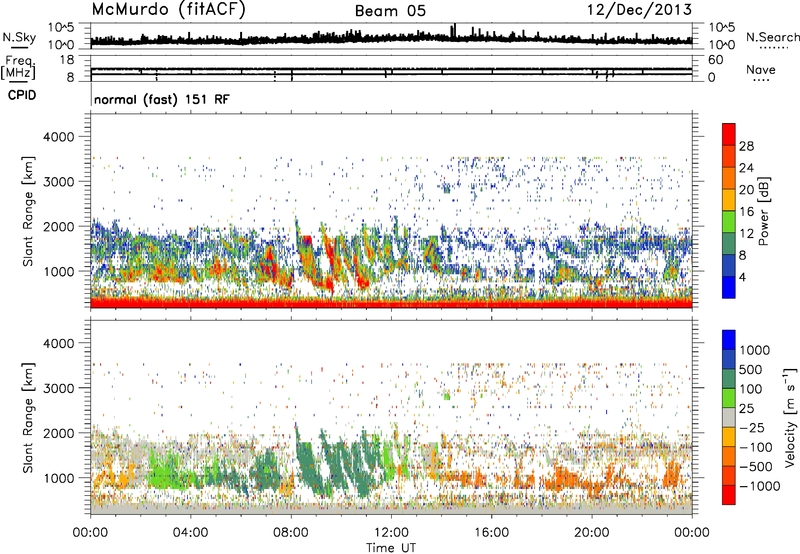Screen dimensions: 800x554
Task: Click the 4 value on power scale
Action: (x=743, y=278)
